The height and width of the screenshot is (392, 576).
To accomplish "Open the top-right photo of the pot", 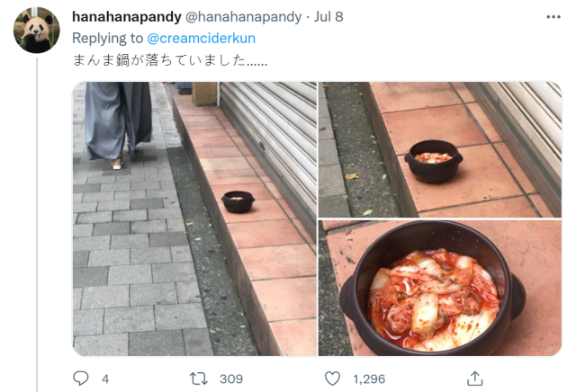I will click(x=440, y=149).
